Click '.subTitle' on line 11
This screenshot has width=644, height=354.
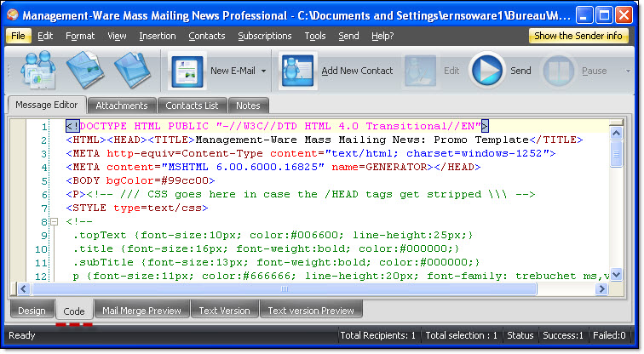103,262
